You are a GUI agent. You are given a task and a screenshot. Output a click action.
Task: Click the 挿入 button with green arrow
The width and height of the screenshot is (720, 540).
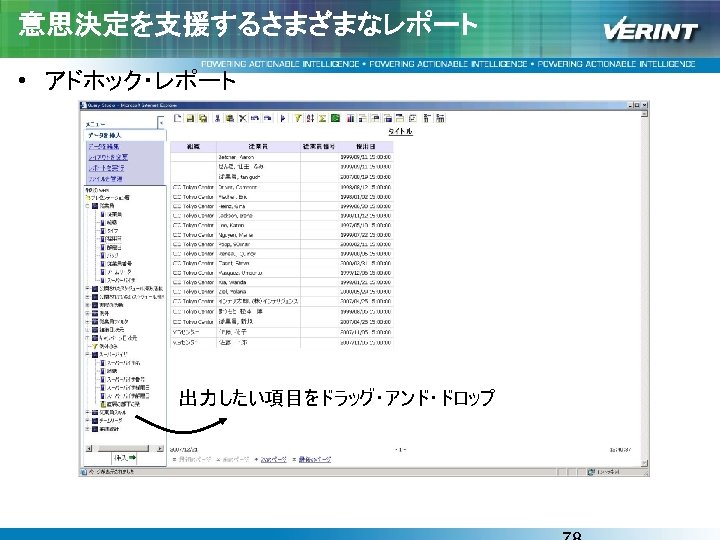125,458
